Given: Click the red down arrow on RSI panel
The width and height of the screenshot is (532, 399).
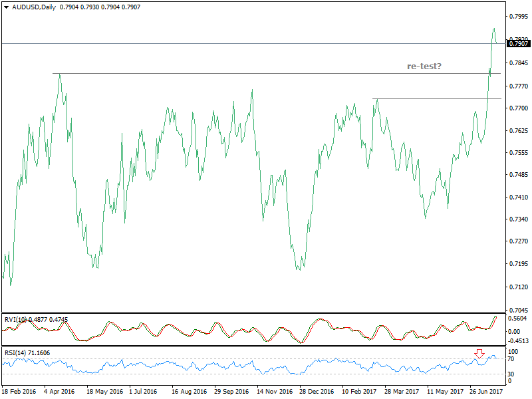Looking at the screenshot, I should [x=479, y=354].
